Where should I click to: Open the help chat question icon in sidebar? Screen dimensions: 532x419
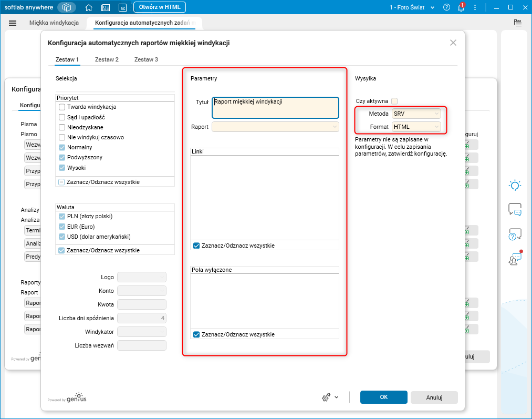click(x=515, y=234)
